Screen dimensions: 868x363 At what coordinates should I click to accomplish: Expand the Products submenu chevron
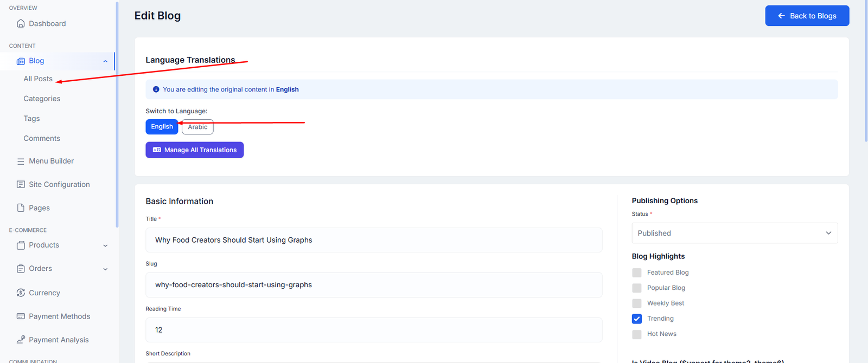[105, 246]
